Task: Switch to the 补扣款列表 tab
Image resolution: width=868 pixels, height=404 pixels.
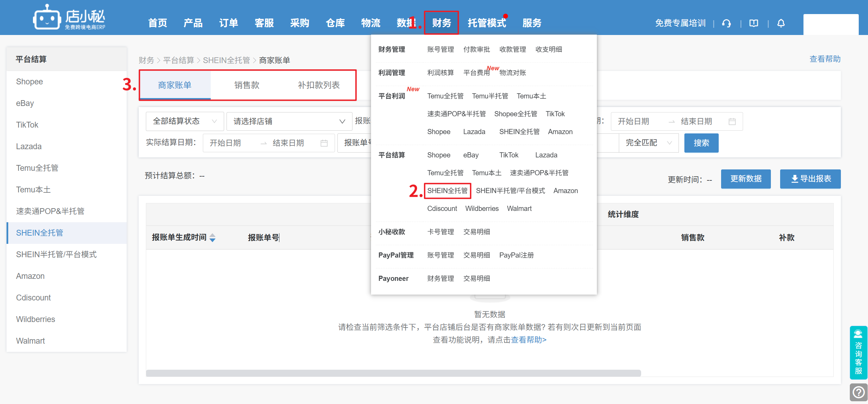Action: pyautogui.click(x=319, y=85)
